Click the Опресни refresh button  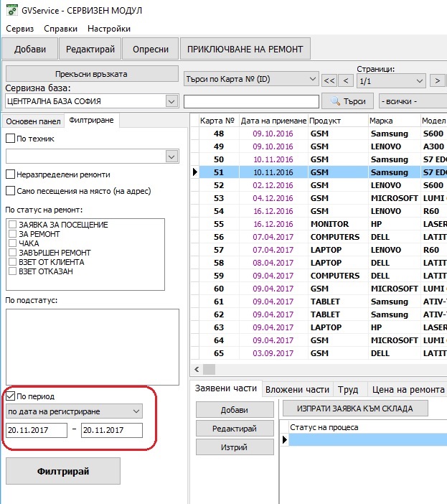151,49
